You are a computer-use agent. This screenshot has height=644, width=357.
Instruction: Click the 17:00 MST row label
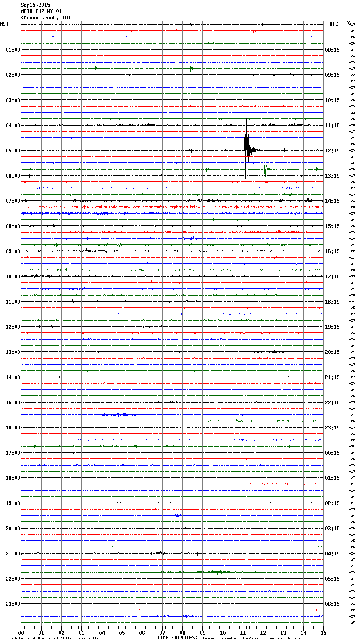click(x=13, y=453)
